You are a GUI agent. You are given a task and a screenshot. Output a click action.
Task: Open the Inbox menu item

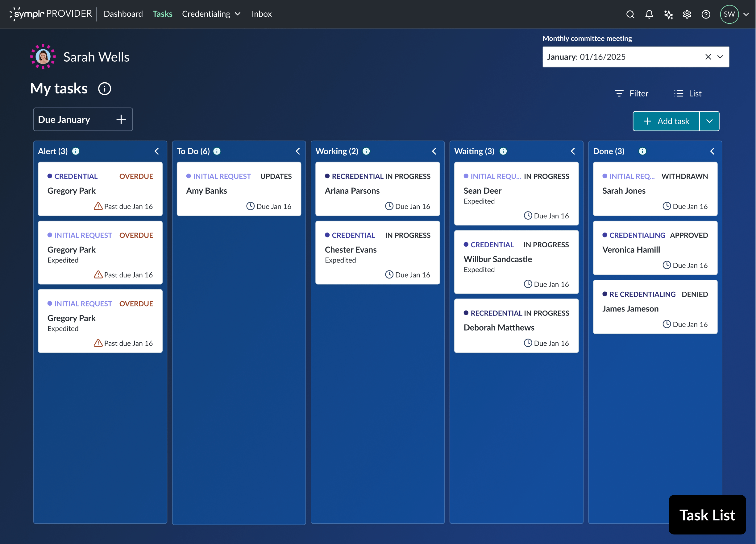point(261,14)
